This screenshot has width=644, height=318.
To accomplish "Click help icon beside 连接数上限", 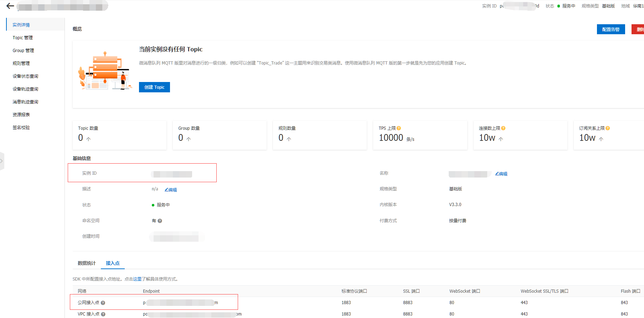I will [503, 128].
